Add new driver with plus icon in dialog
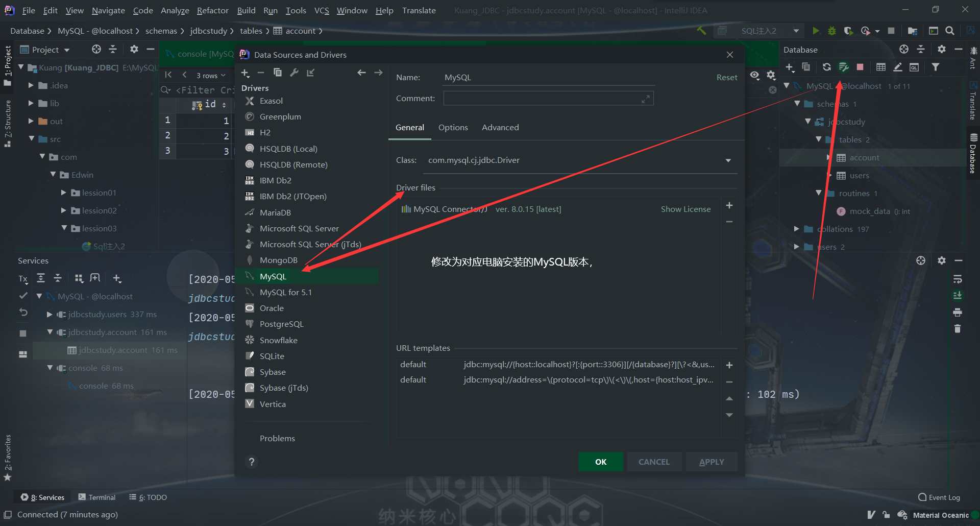 245,73
